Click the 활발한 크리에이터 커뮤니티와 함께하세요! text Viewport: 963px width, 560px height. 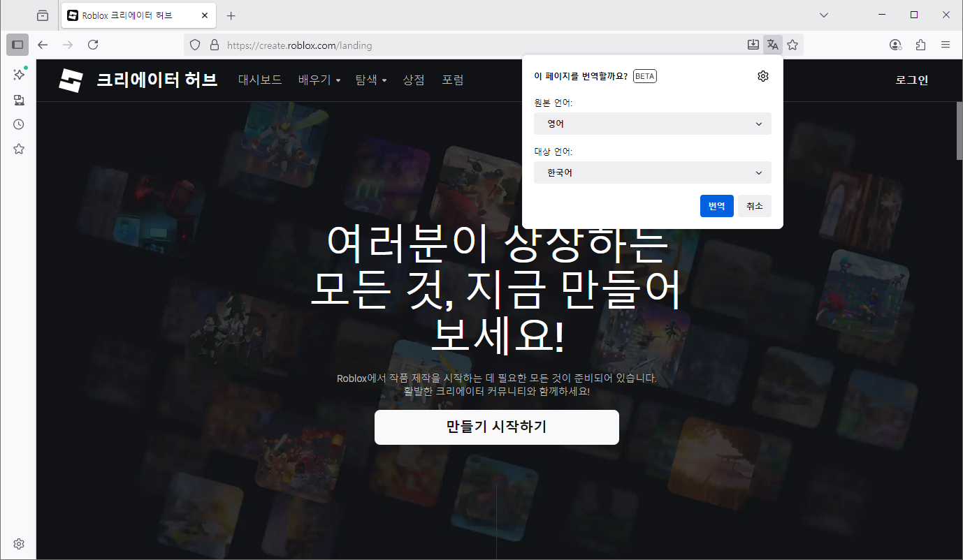(x=497, y=391)
